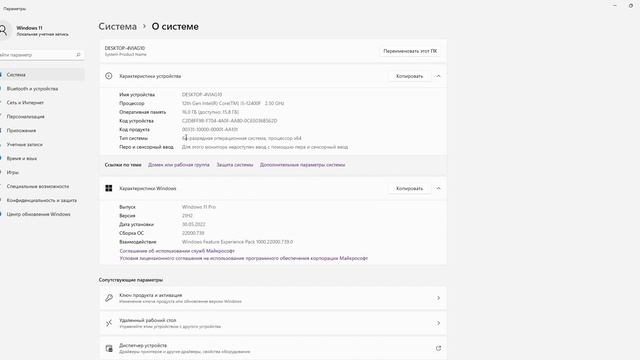Collapse Характеристики Windows section
Screen dimensions: 640x360
click(438, 189)
